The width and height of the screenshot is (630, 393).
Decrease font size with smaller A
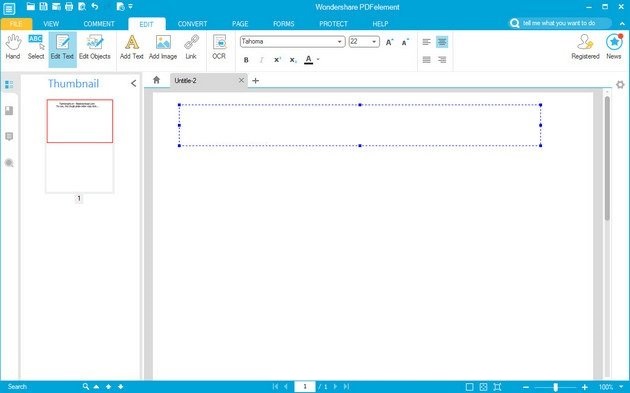pos(405,42)
